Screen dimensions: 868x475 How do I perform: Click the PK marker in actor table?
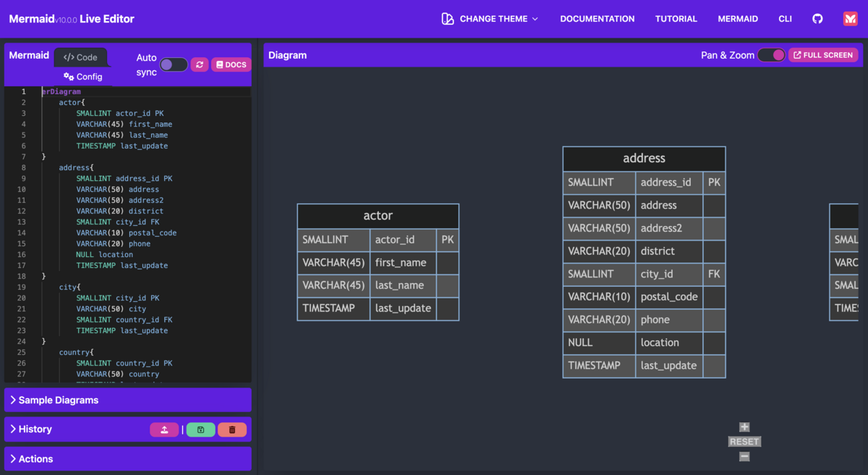pyautogui.click(x=448, y=240)
